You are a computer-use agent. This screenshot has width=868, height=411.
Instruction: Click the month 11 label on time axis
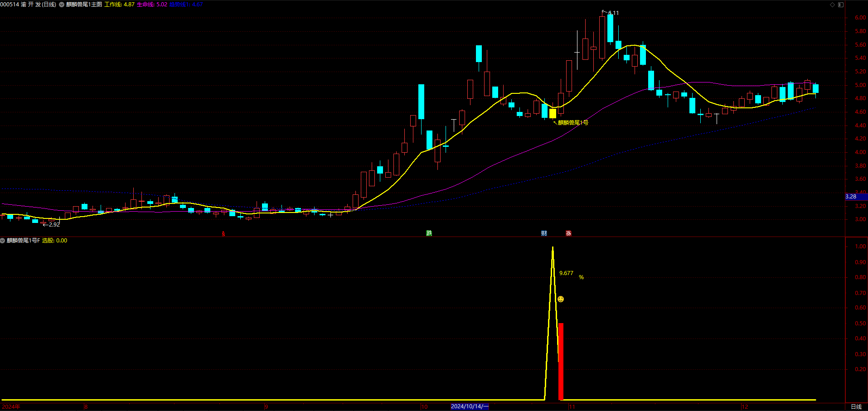pos(572,406)
